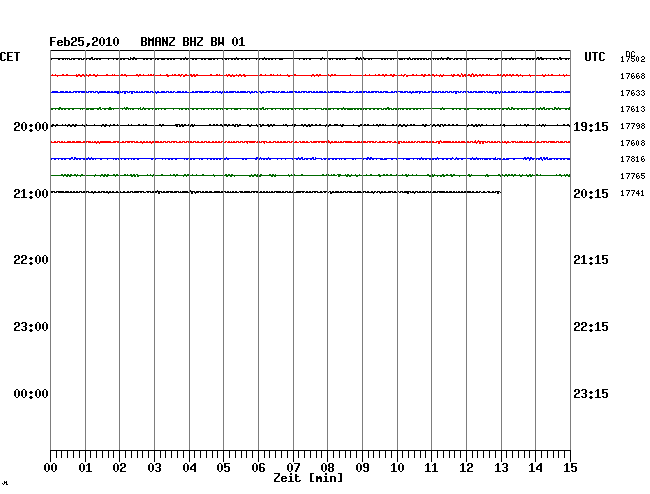Click the '22:15' UTC time label
Screen dimensions: 650x494
tap(591, 327)
